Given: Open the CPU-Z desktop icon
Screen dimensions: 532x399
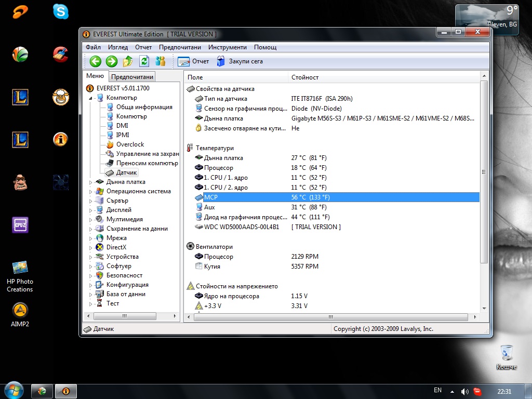Looking at the screenshot, I should point(20,225).
